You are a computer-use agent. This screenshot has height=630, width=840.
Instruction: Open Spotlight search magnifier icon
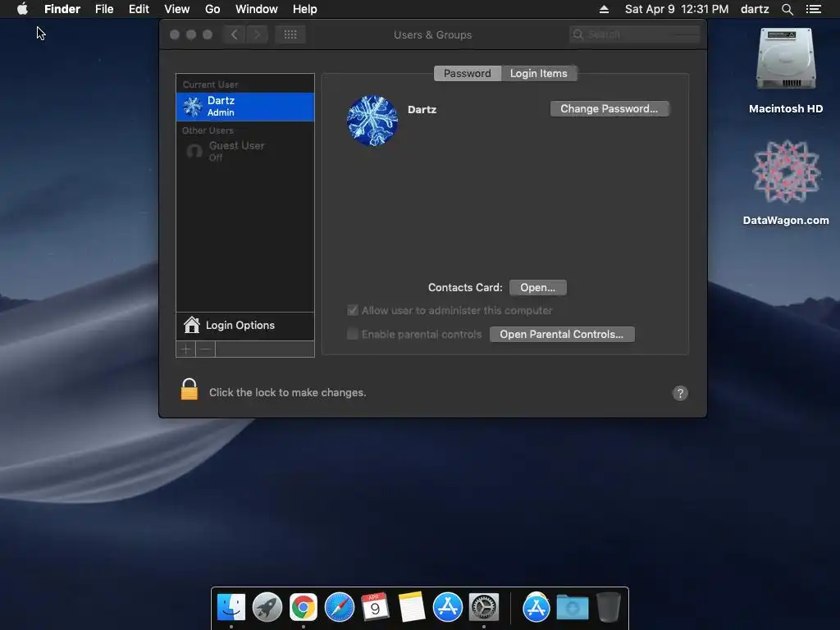point(787,9)
